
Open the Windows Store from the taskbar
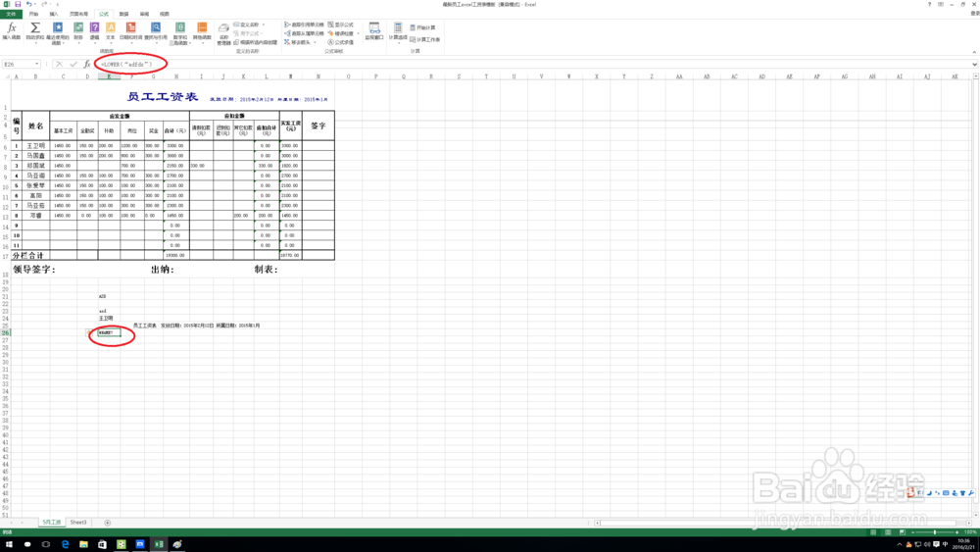pyautogui.click(x=103, y=544)
